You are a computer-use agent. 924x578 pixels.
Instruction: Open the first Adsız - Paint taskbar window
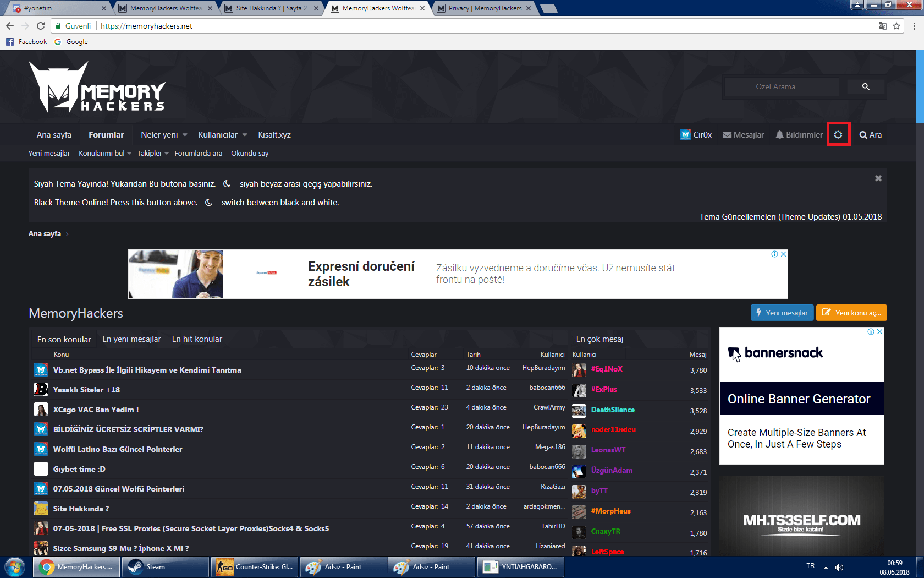click(x=343, y=567)
